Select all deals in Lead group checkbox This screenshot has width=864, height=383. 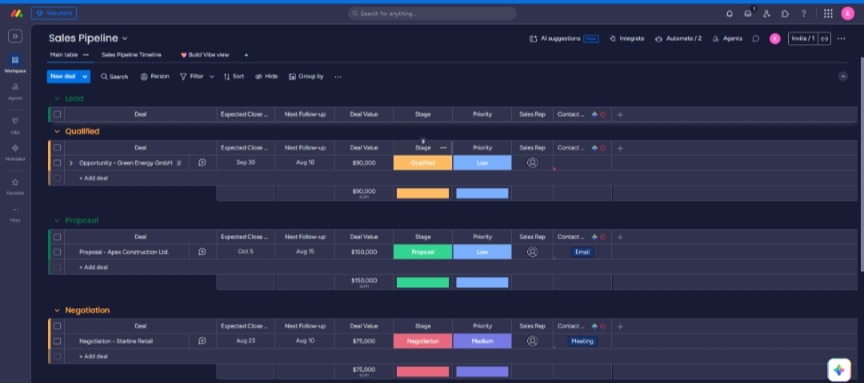click(x=57, y=115)
